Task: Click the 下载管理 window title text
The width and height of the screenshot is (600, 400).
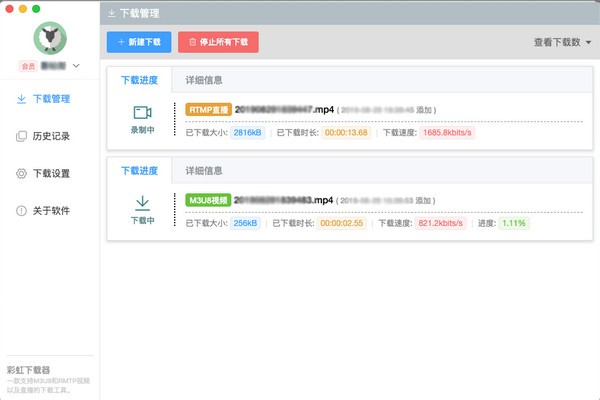Action: coord(140,14)
